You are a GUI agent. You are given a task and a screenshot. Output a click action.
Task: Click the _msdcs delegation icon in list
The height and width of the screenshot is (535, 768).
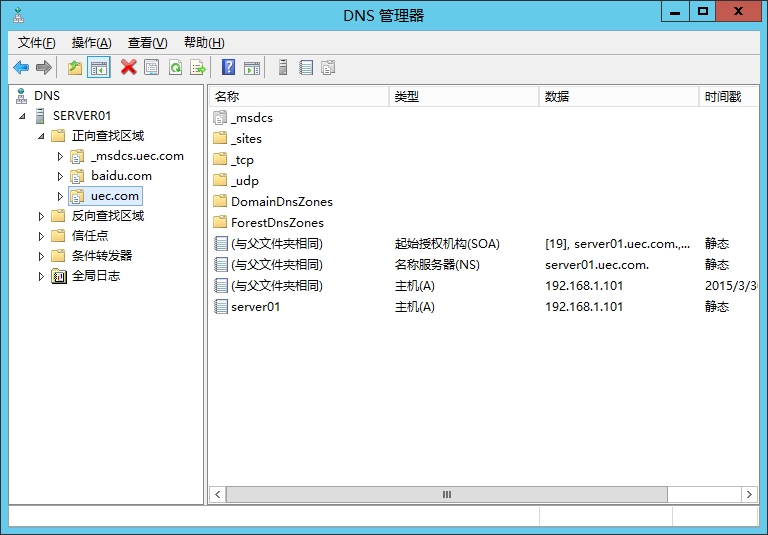220,118
